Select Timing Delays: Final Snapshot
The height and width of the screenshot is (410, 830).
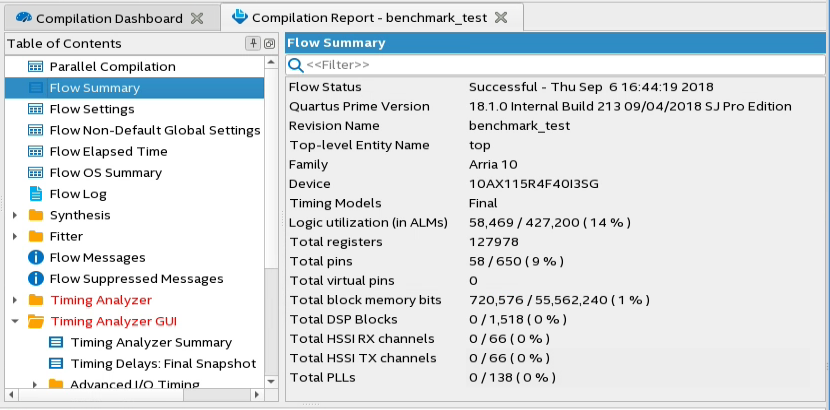coord(164,364)
